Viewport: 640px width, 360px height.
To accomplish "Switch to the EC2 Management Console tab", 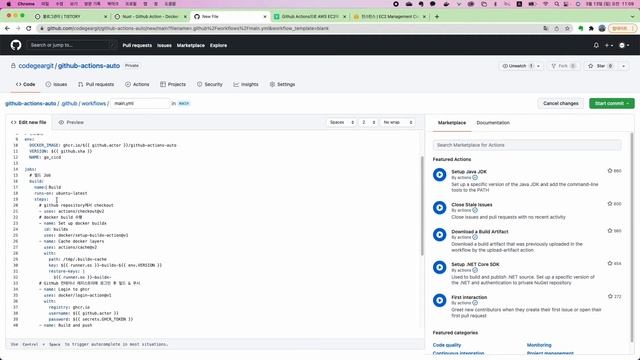I will [389, 16].
